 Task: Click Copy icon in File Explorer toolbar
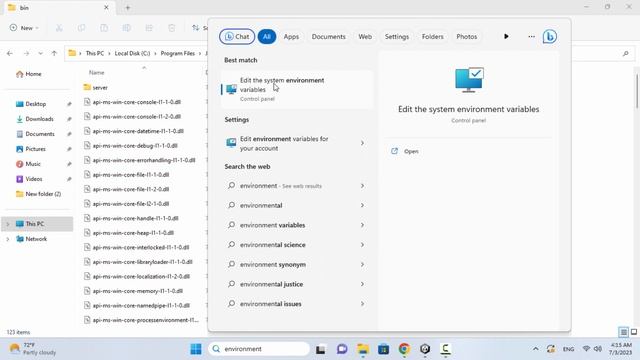coord(82,28)
